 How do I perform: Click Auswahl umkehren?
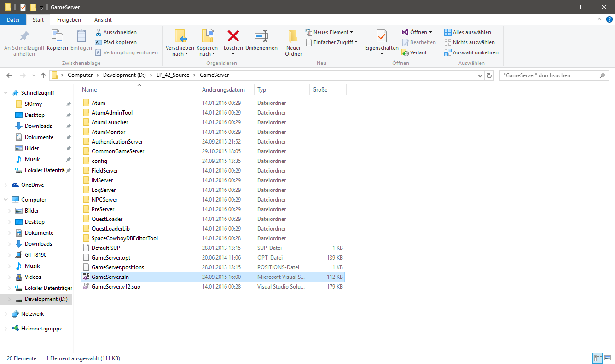[471, 52]
